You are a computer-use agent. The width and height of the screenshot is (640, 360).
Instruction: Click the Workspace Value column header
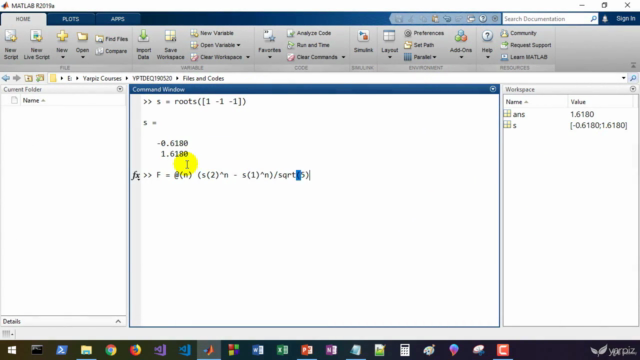click(x=578, y=102)
